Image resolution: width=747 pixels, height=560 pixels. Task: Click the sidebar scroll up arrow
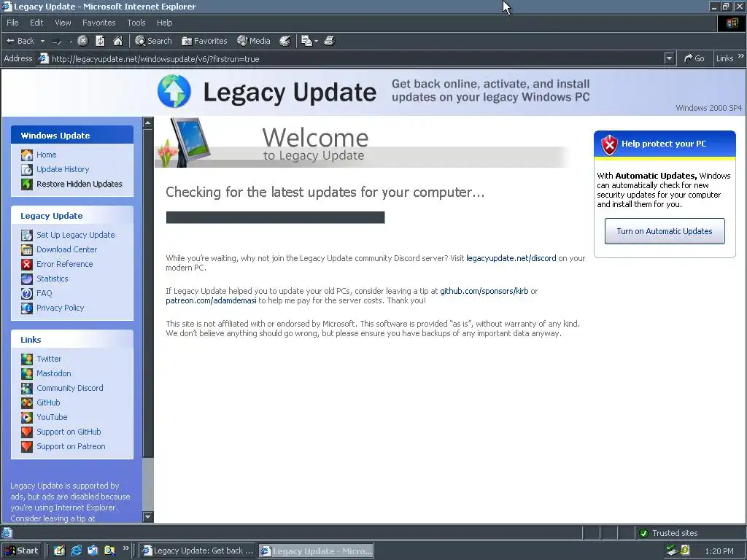pyautogui.click(x=148, y=122)
